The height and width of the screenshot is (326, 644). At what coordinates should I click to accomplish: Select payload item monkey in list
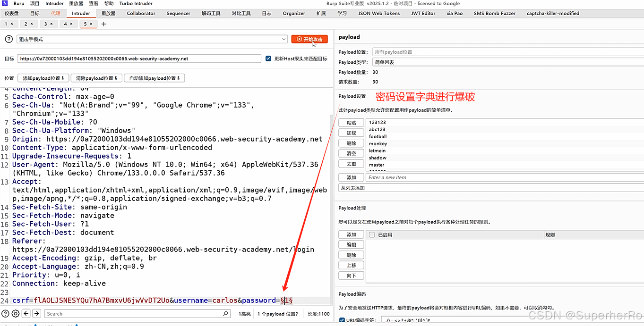505,143
